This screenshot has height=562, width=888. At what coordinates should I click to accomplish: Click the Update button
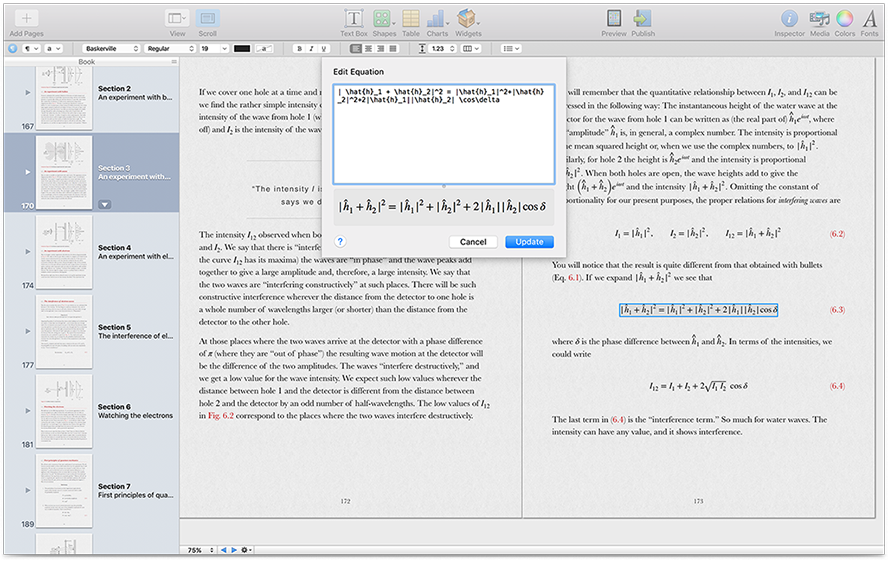529,241
